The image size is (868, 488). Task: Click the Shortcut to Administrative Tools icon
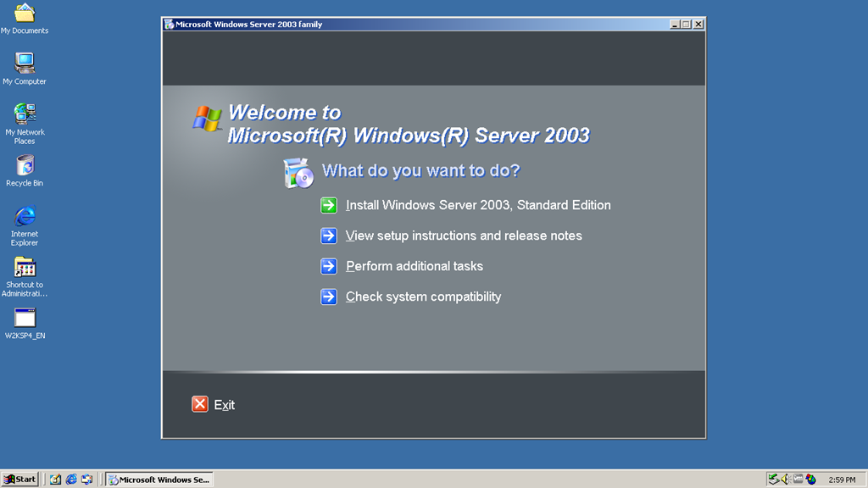coord(25,268)
